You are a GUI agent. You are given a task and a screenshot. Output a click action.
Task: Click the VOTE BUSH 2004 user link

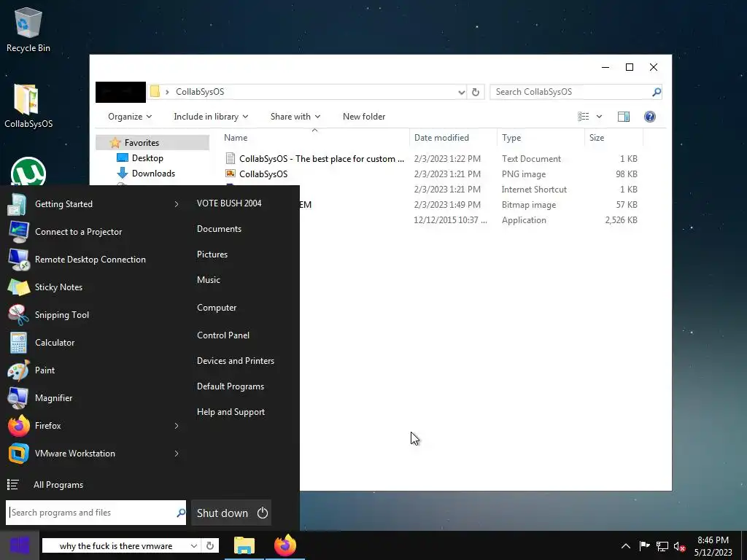click(x=229, y=203)
